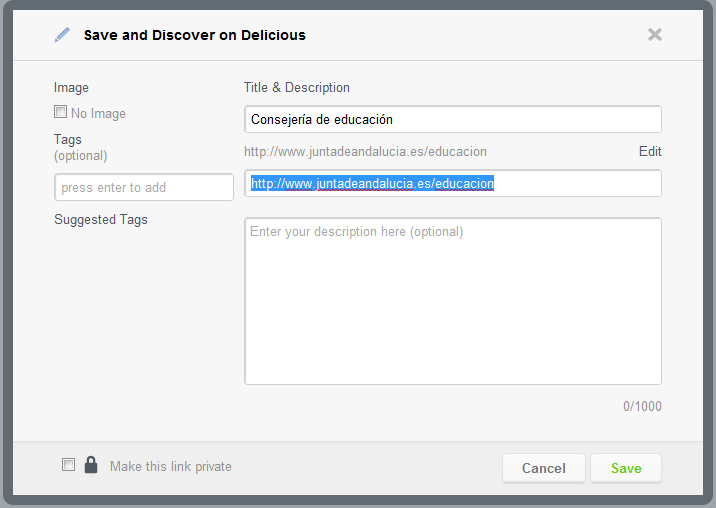Click inside the highlighted URL input field

[452, 183]
